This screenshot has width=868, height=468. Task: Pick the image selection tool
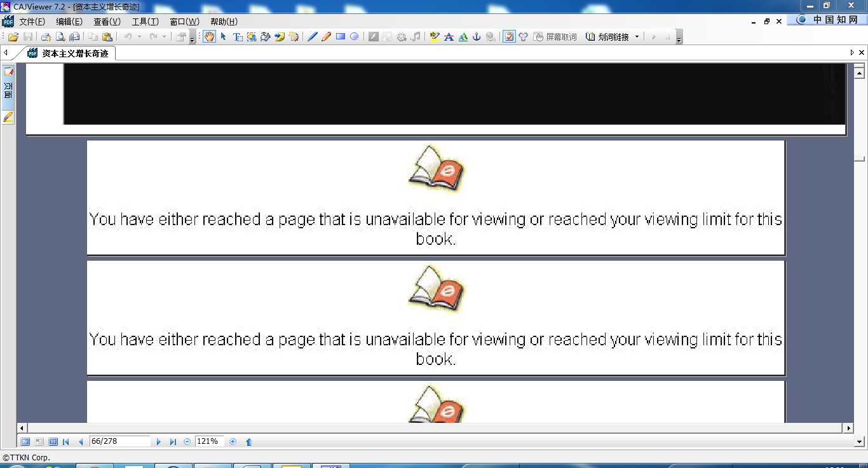(252, 37)
